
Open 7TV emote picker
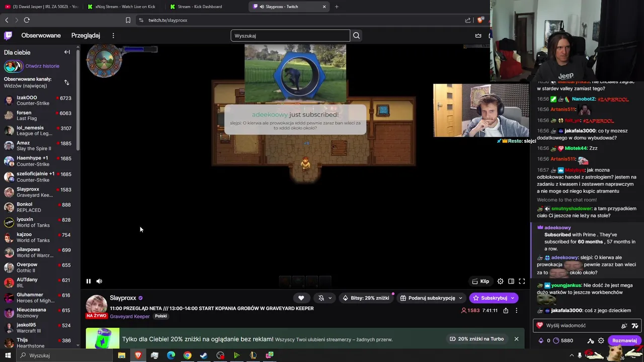[634, 326]
